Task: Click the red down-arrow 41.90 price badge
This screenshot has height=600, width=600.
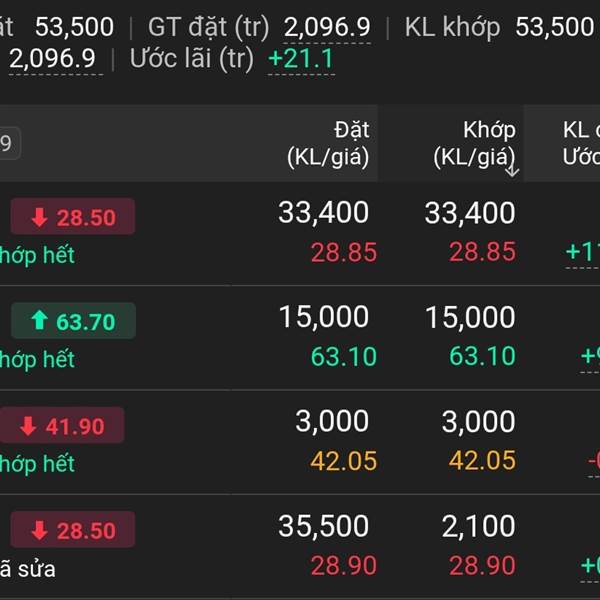Action: pos(67,426)
